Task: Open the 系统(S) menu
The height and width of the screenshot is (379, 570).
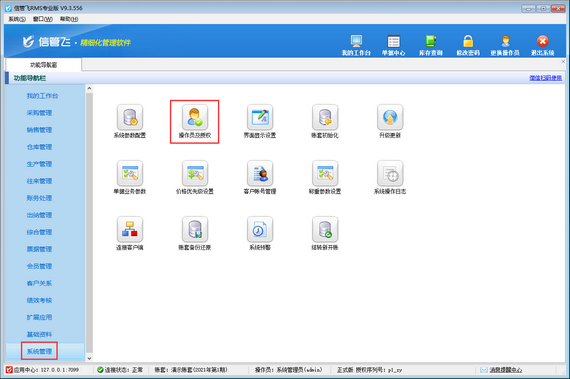Action: 17,19
